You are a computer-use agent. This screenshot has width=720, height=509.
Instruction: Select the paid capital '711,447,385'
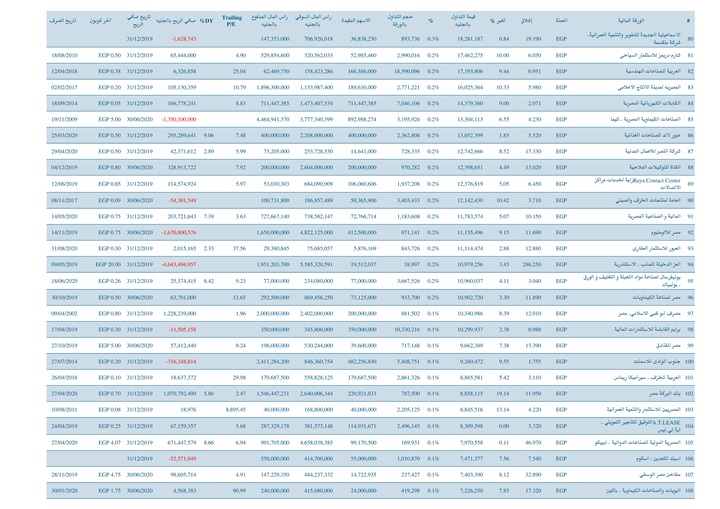pyautogui.click(x=275, y=103)
